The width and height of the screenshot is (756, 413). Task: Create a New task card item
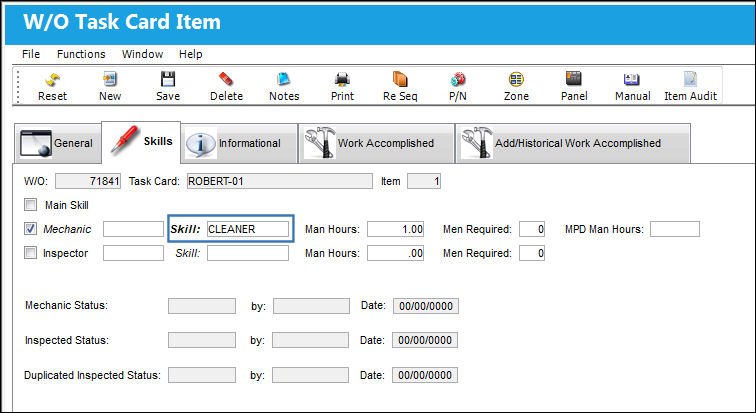tap(110, 86)
